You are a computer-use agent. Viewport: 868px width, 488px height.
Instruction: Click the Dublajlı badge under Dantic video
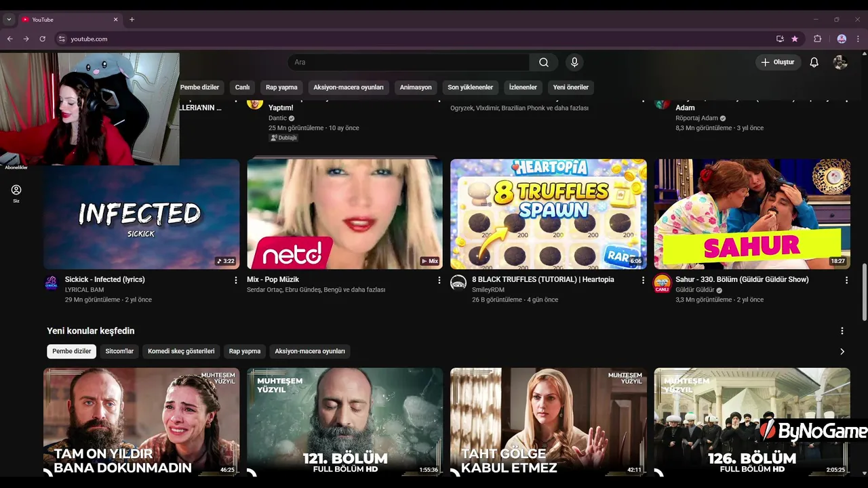coord(283,138)
